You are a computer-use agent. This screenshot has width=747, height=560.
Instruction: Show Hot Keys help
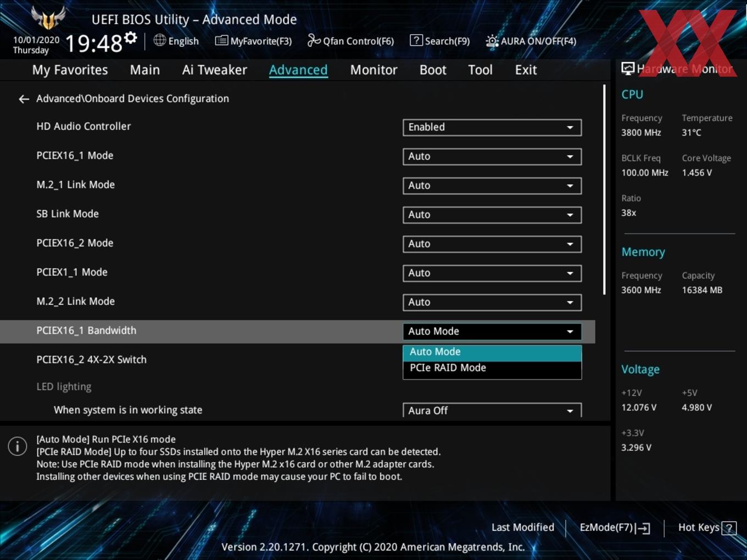(707, 528)
